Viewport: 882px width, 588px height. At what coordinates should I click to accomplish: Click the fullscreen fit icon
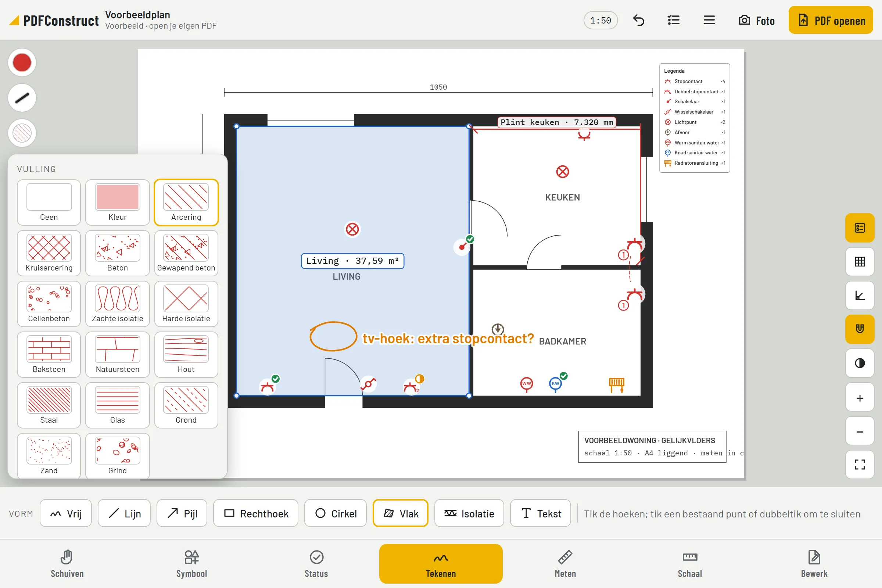click(x=860, y=465)
